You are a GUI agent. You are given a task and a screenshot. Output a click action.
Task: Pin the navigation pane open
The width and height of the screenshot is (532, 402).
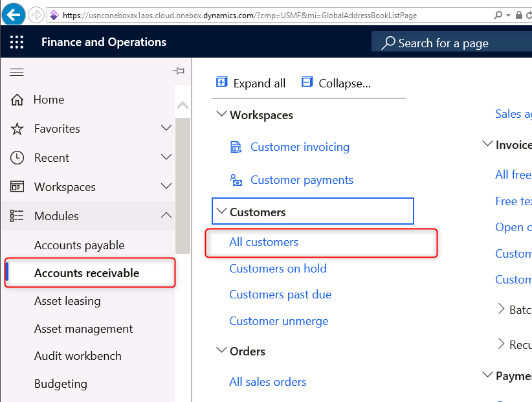179,72
